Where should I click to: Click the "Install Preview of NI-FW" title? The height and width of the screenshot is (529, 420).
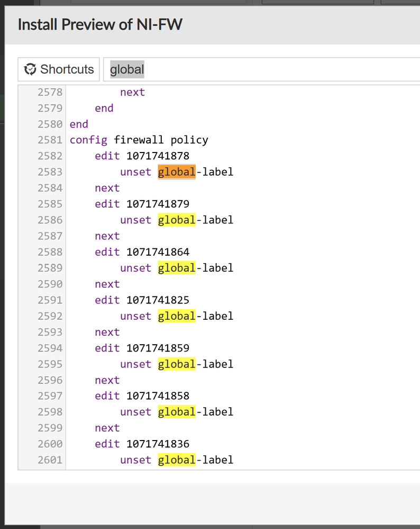pyautogui.click(x=100, y=24)
